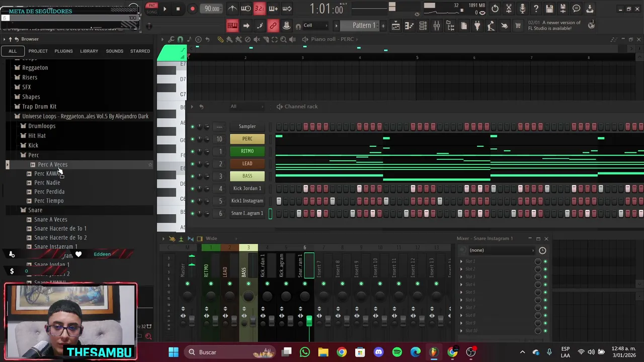Viewport: 644px width, 362px height.
Task: Toggle the stamp multilink icon
Action: click(286, 26)
